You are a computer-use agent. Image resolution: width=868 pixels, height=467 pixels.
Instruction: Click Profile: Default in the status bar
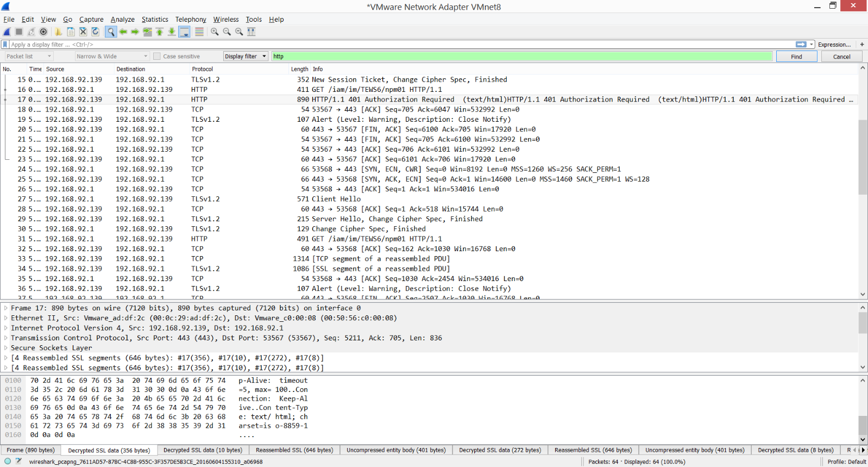(x=846, y=462)
